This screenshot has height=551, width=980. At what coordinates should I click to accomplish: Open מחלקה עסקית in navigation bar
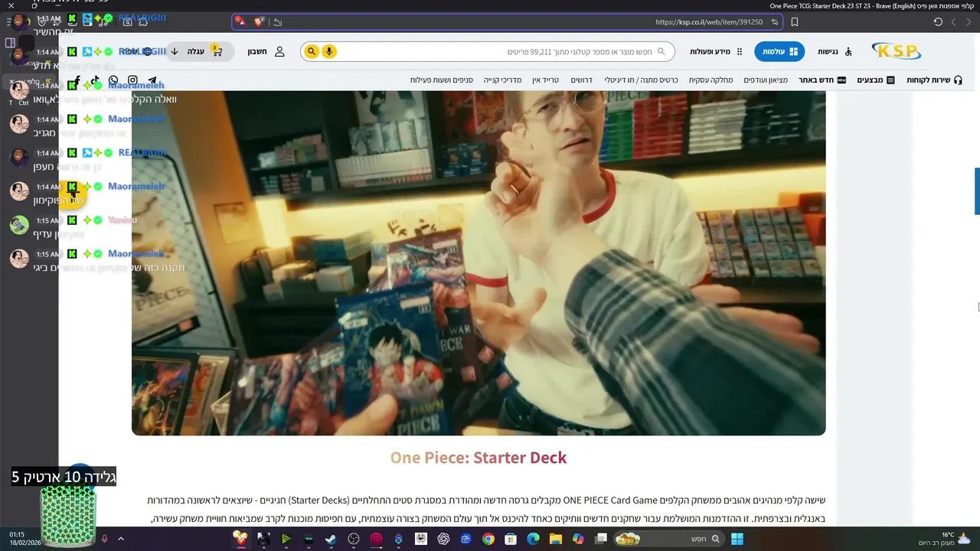710,80
